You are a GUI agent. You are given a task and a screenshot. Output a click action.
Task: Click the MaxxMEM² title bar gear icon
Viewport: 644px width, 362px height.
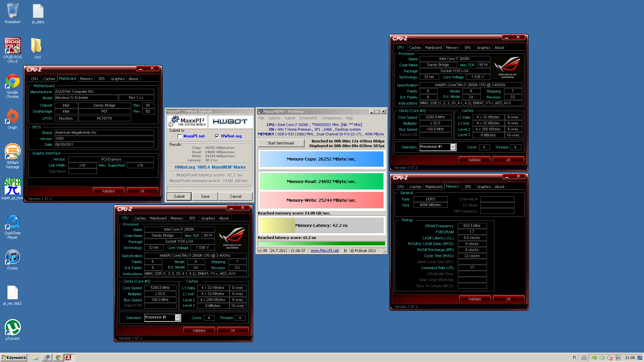pyautogui.click(x=260, y=112)
